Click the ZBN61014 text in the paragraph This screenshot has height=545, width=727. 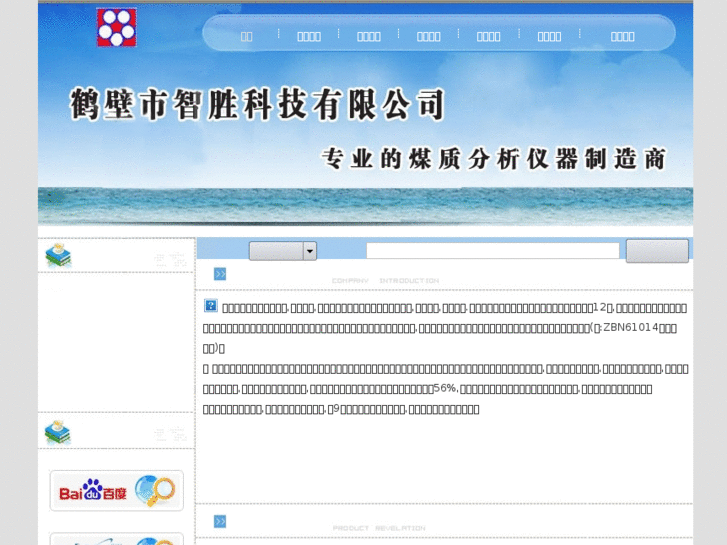(631, 327)
